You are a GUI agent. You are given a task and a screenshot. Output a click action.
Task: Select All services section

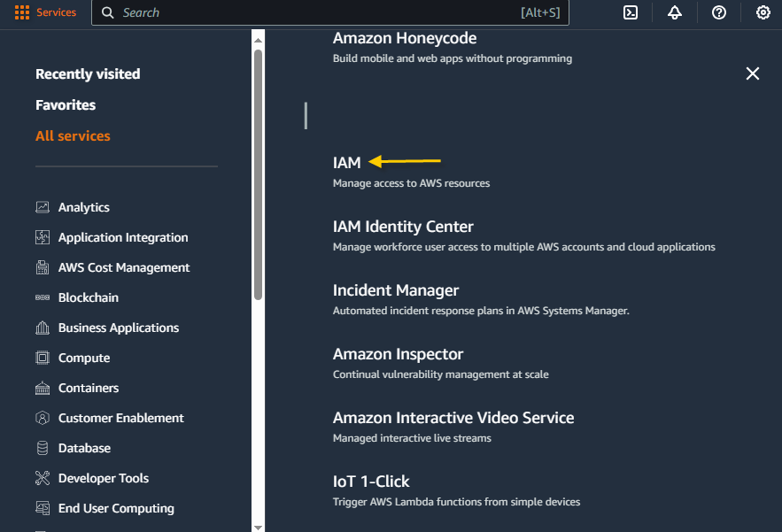[73, 135]
